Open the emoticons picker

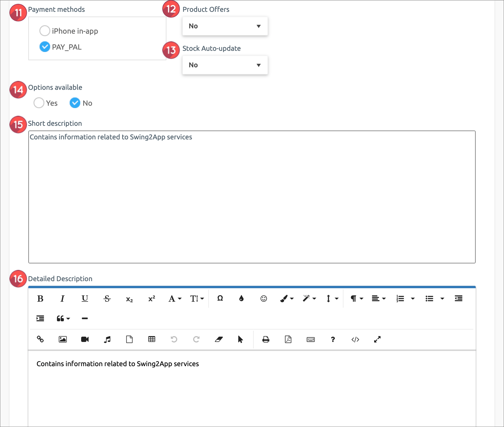[x=264, y=299]
